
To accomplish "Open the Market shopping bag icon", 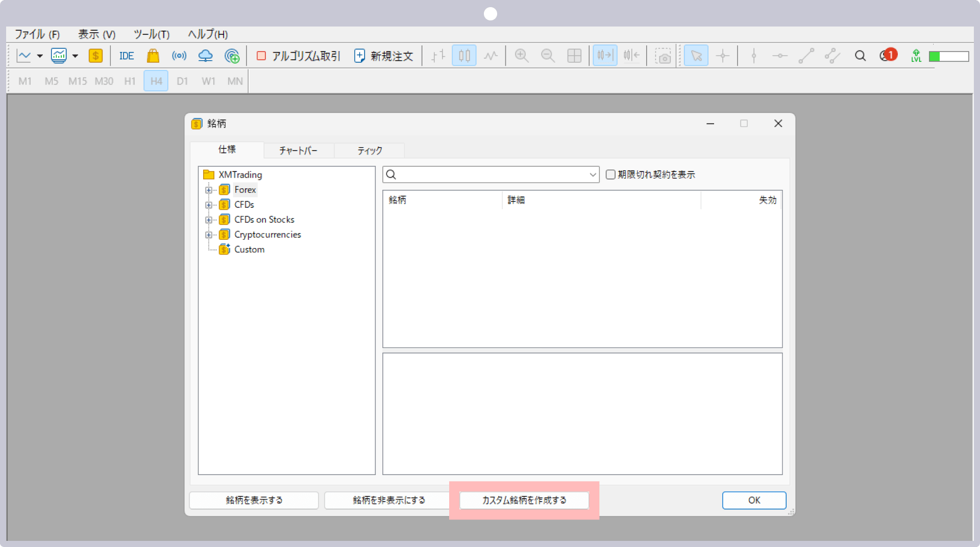I will [153, 56].
